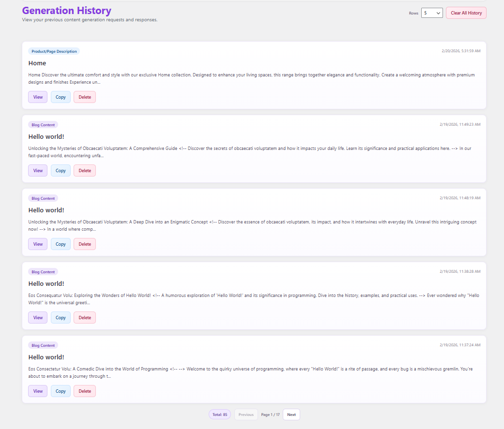Copy the entry generated at 11:37:24 AM
This screenshot has width=504, height=429.
pyautogui.click(x=61, y=391)
